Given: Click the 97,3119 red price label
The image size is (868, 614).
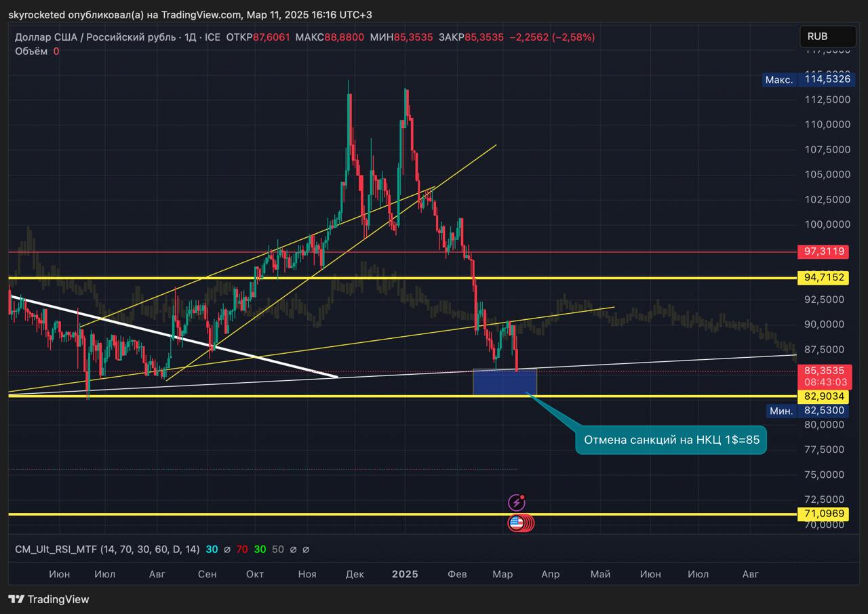Looking at the screenshot, I should pyautogui.click(x=824, y=251).
